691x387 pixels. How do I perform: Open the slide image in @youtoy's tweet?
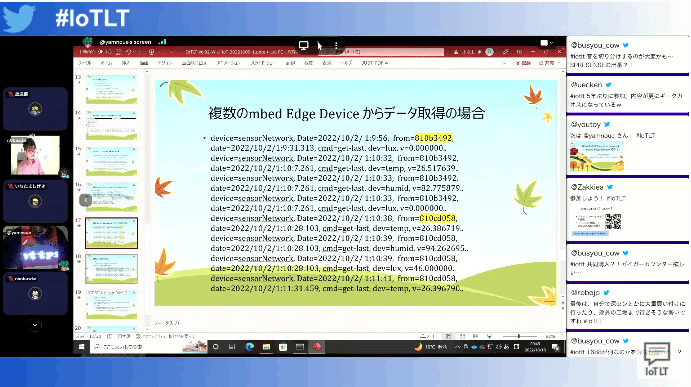(597, 156)
